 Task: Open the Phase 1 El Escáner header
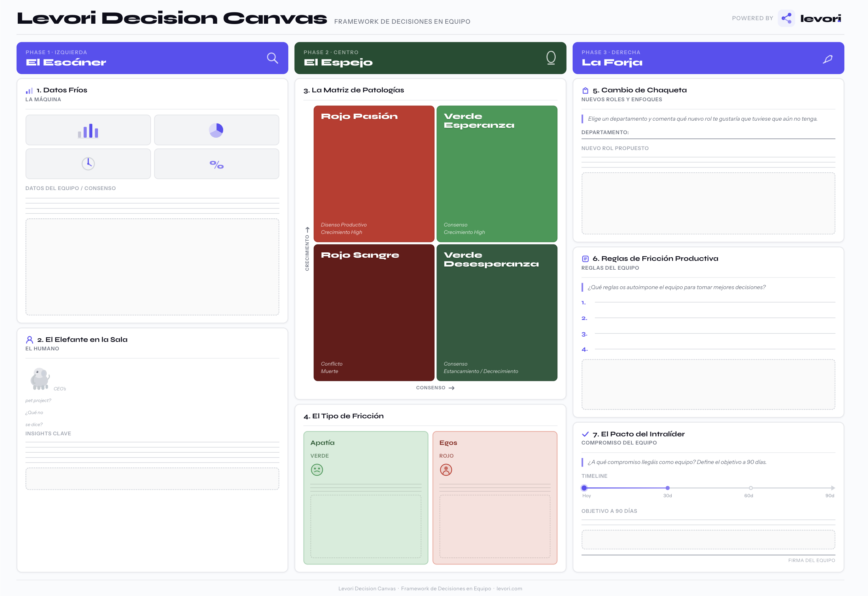tap(152, 58)
